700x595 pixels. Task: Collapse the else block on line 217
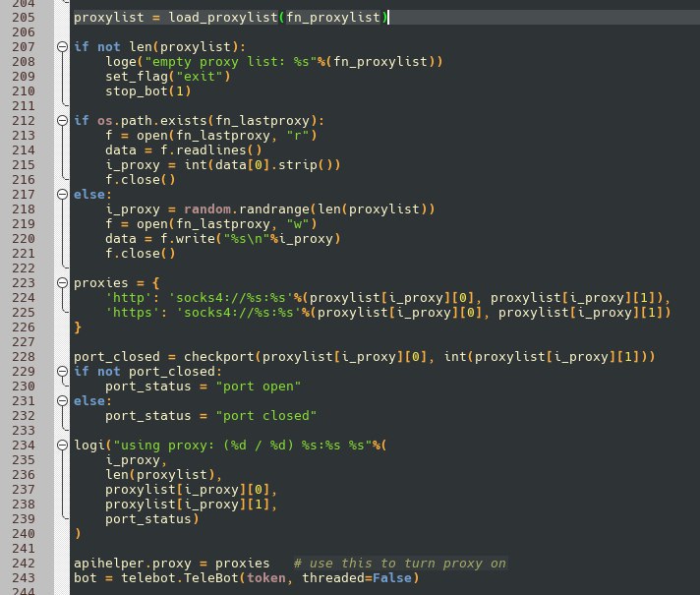coord(63,194)
